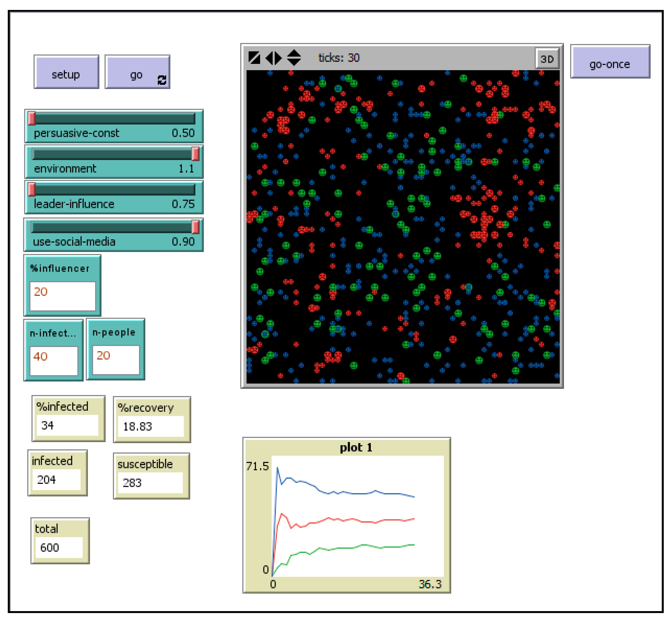Click the persuasive-const slider handle
Screen dimensions: 672x623
pyautogui.click(x=32, y=118)
